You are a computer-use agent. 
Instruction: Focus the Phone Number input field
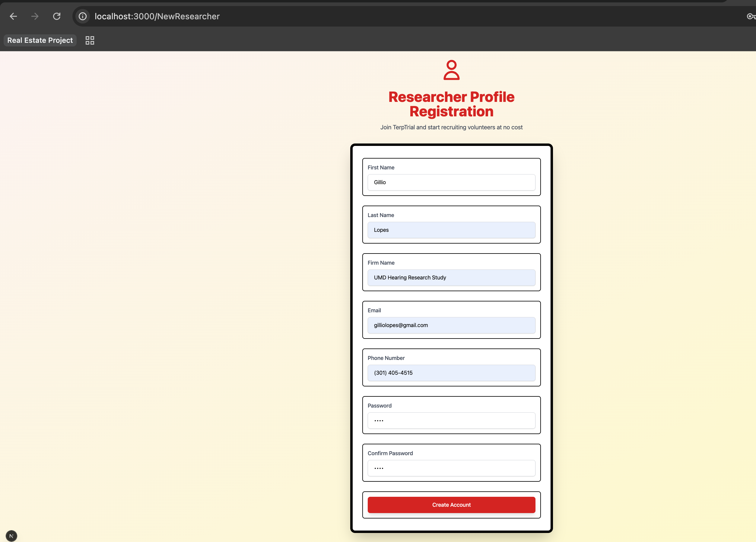click(x=451, y=373)
